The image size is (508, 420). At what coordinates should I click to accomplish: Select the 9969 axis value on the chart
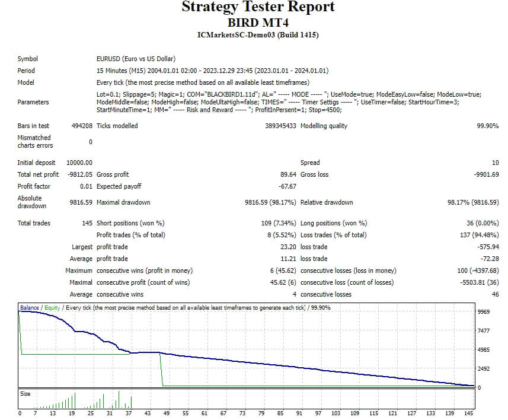pyautogui.click(x=485, y=311)
